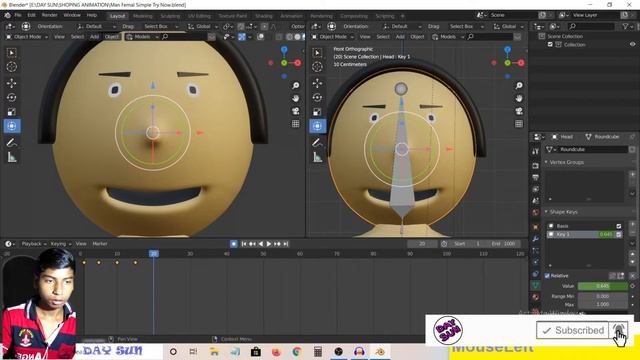This screenshot has height=360, width=640.
Task: Open Object Mode dropdown in right viewport
Action: tap(332, 37)
